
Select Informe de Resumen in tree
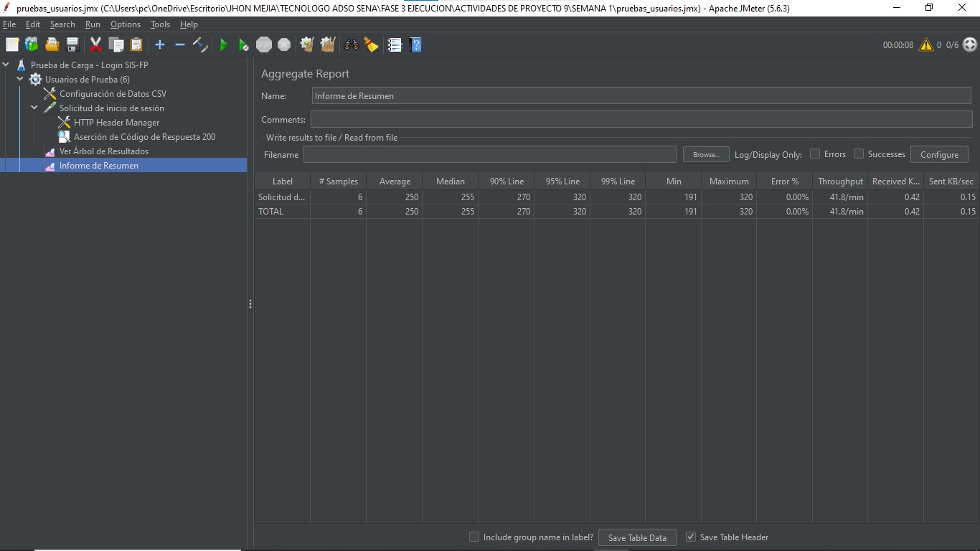[x=99, y=166]
